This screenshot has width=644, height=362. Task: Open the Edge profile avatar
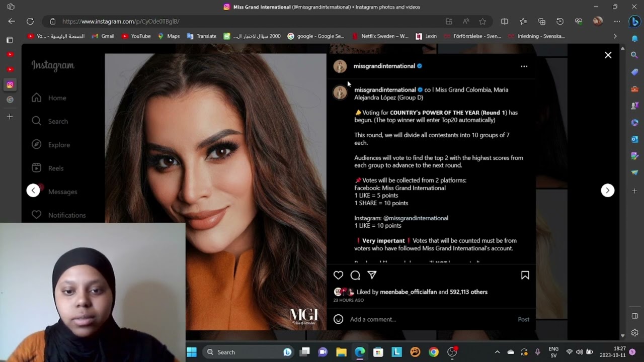click(x=598, y=21)
